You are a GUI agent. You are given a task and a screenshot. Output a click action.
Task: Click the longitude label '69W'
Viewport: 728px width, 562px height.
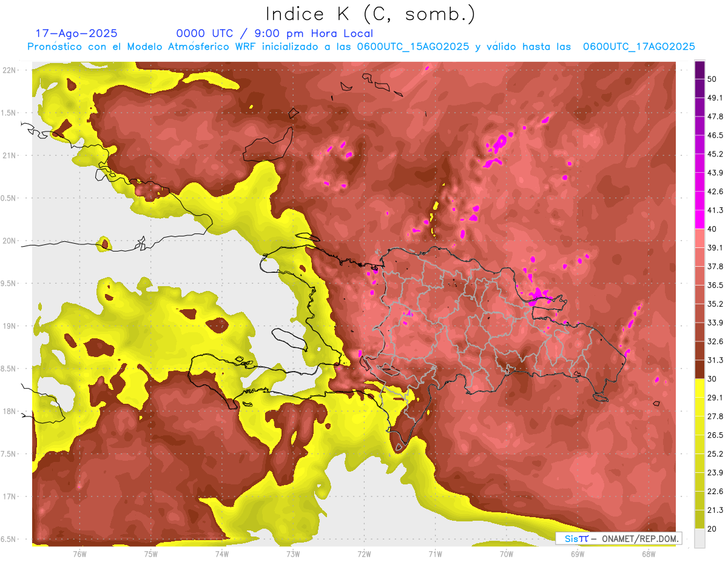[578, 554]
